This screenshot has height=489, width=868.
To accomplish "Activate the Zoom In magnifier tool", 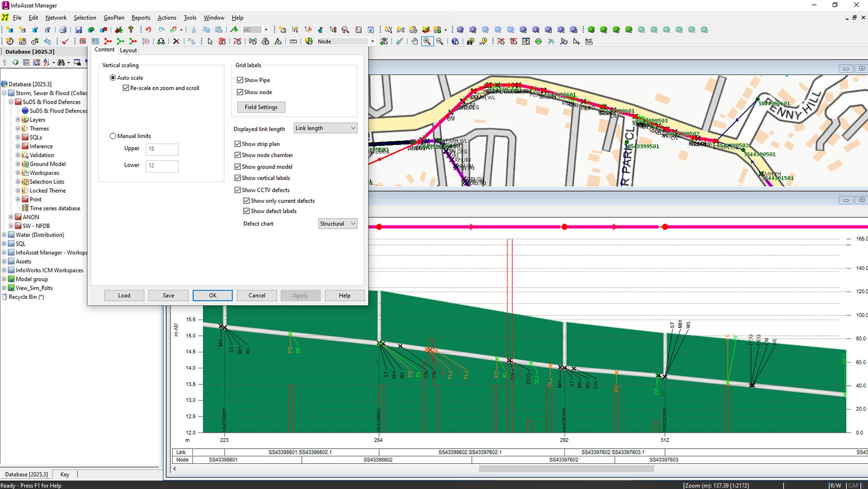I will 427,42.
